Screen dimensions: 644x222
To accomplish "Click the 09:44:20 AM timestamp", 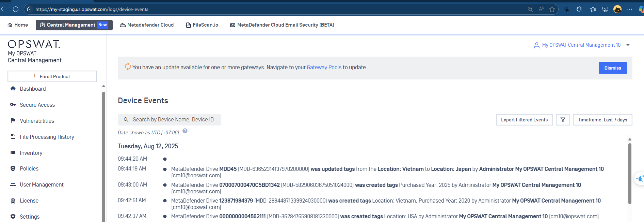I will point(132,159).
